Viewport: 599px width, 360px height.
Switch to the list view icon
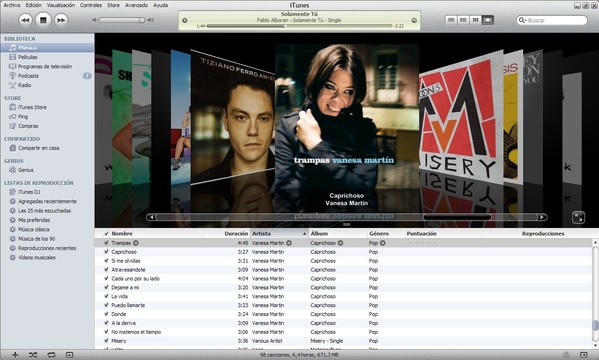[451, 19]
